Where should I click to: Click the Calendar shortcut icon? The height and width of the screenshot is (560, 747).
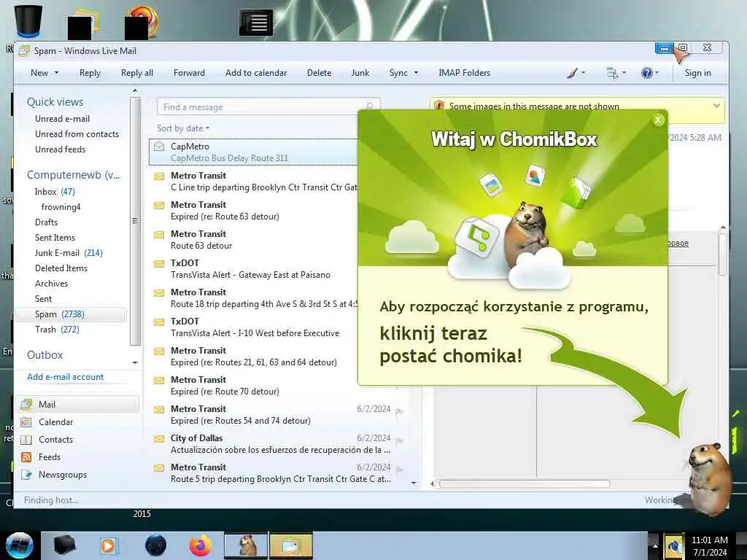(26, 422)
